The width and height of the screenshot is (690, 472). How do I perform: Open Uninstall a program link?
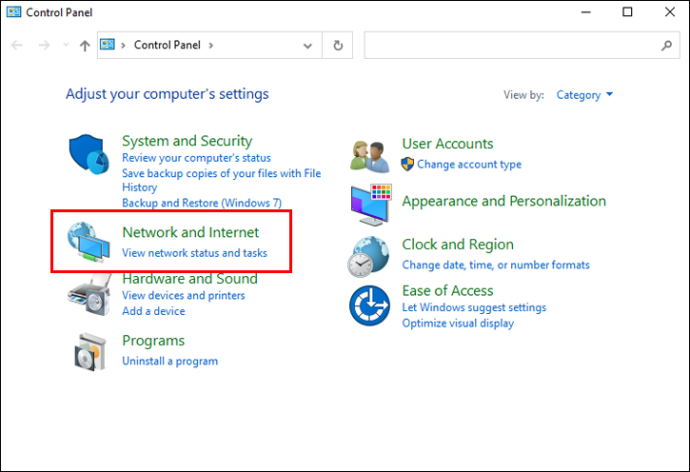click(x=169, y=361)
